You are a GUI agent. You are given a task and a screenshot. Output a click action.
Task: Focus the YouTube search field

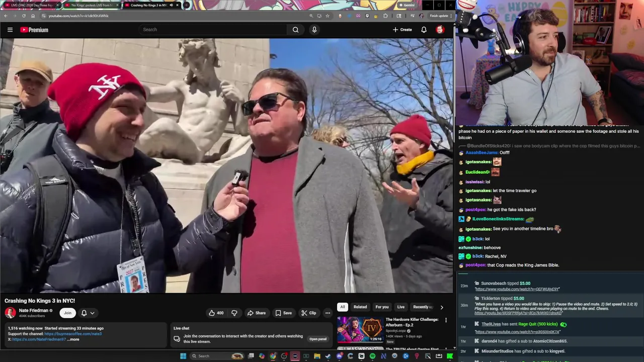click(x=214, y=30)
